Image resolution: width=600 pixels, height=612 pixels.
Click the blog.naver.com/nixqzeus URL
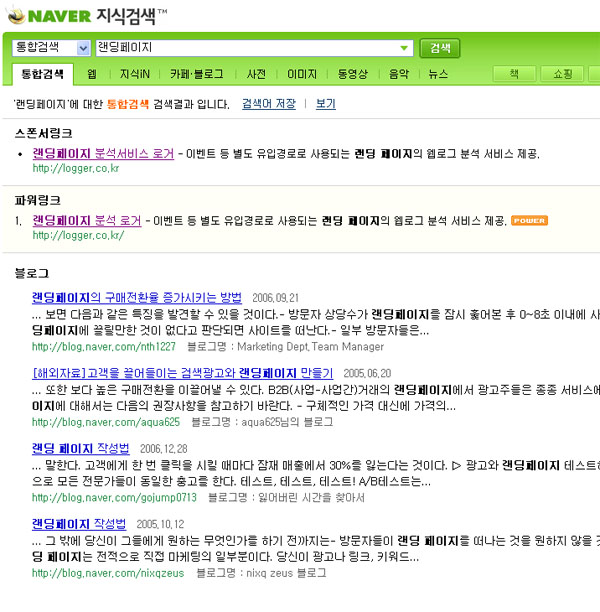tap(108, 573)
